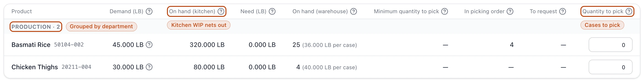Screen dimensions: 644x82
Task: Click help icon next to Demand (LB) header
Action: tap(149, 11)
